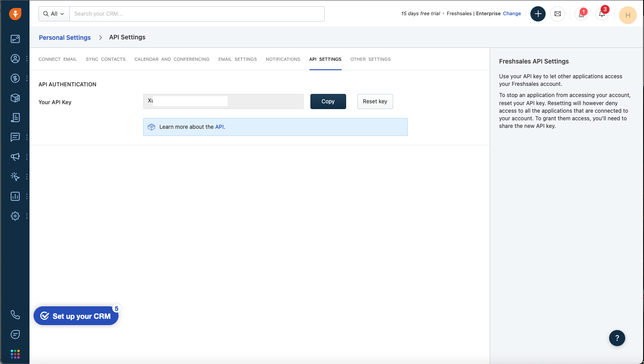Screen dimensions: 644x364
Task: Open the Deals dollar icon in the sidebar
Action: (15, 78)
